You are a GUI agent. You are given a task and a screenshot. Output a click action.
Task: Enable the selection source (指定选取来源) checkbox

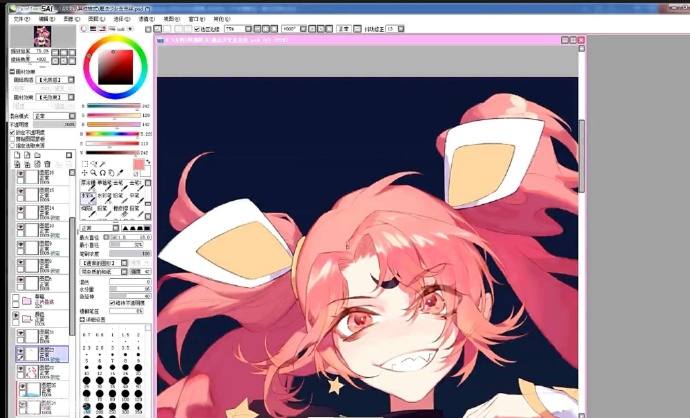[12, 145]
